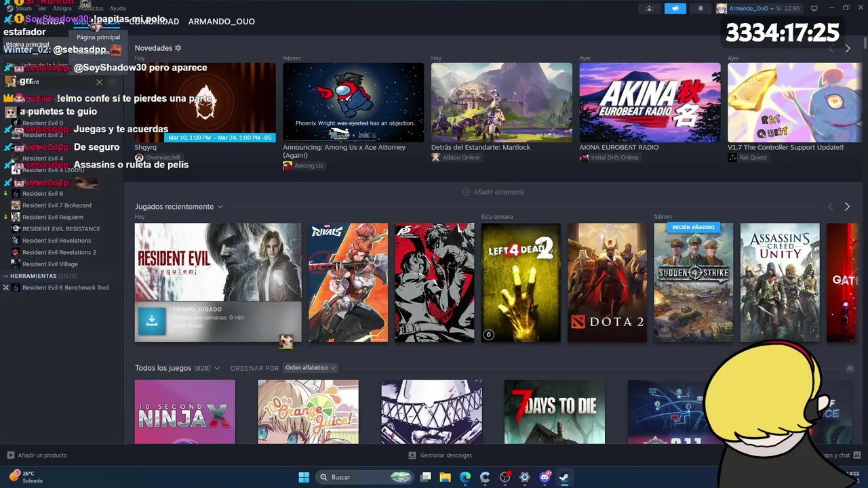The image size is (868, 488).
Task: Open the ARMANDO_OUO profile tab
Action: [222, 22]
